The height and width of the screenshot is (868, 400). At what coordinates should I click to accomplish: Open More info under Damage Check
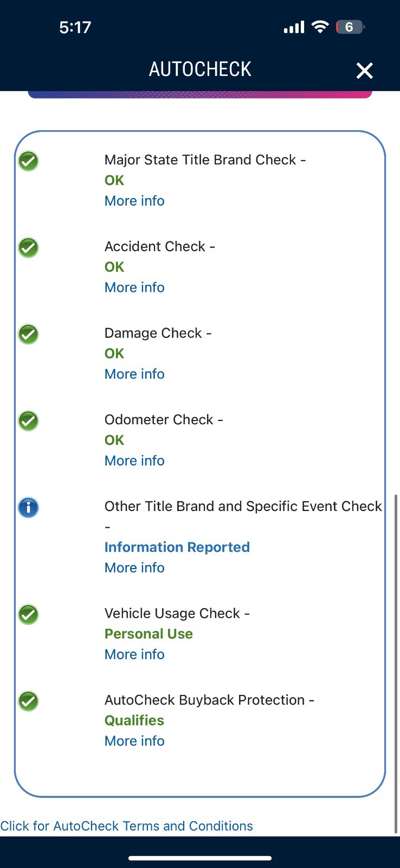[x=134, y=374]
